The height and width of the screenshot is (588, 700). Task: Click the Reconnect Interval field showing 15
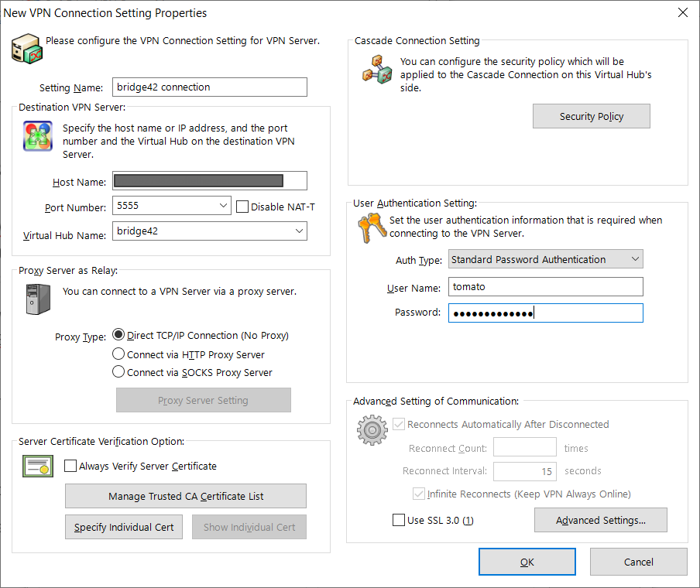[525, 470]
